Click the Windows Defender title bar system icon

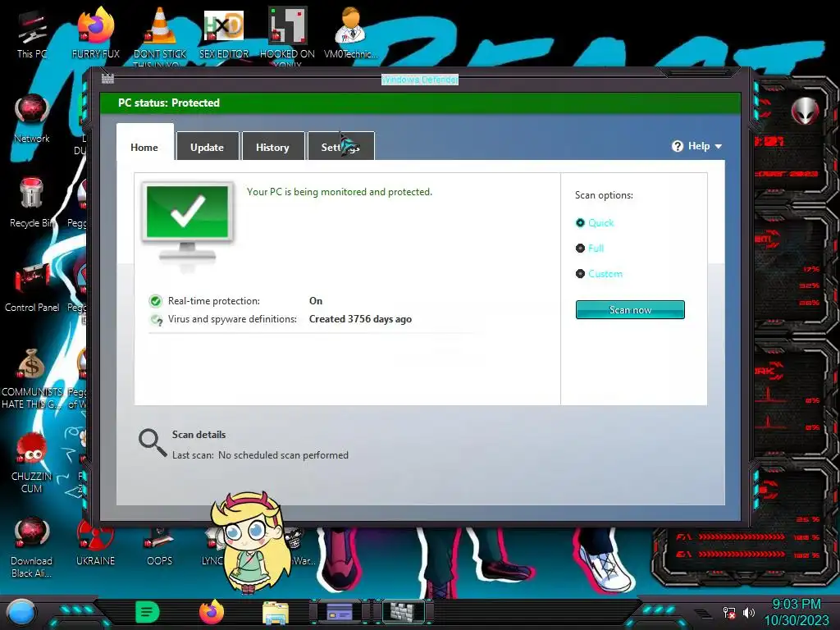[107, 80]
